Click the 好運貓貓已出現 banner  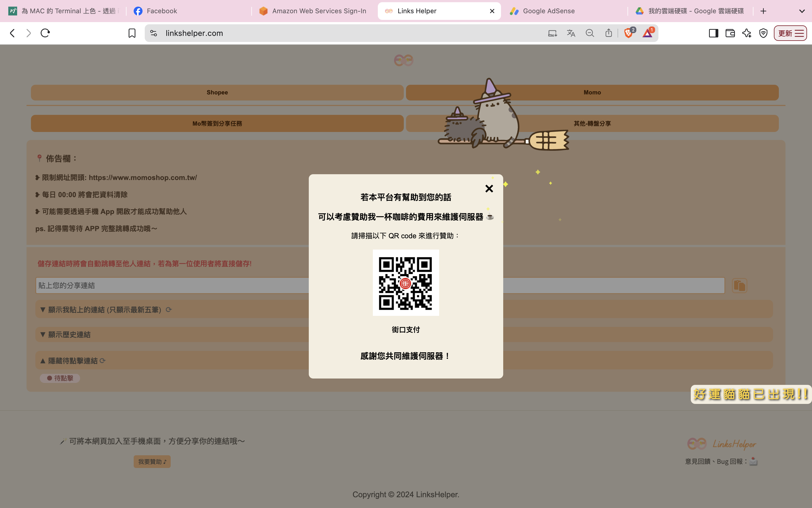coord(751,394)
